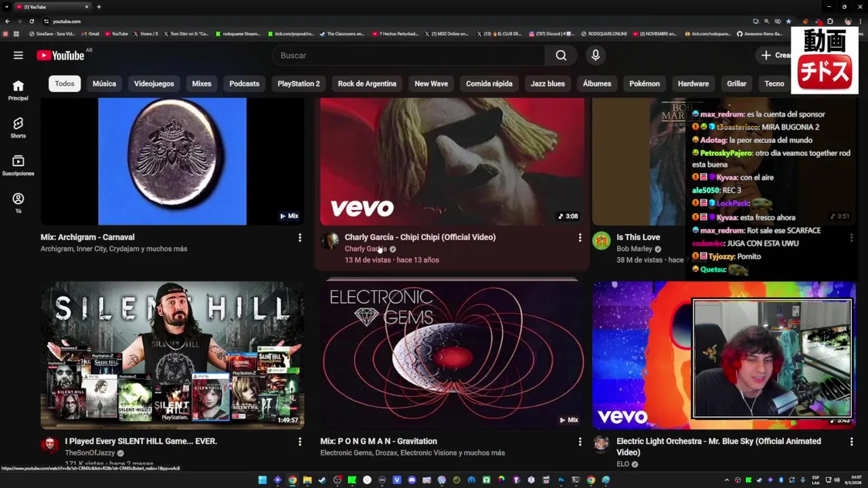
Task: Select the Música filter chip
Action: (104, 83)
